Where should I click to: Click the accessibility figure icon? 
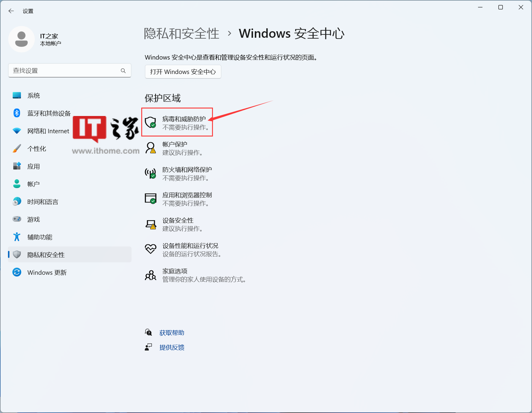(x=17, y=237)
